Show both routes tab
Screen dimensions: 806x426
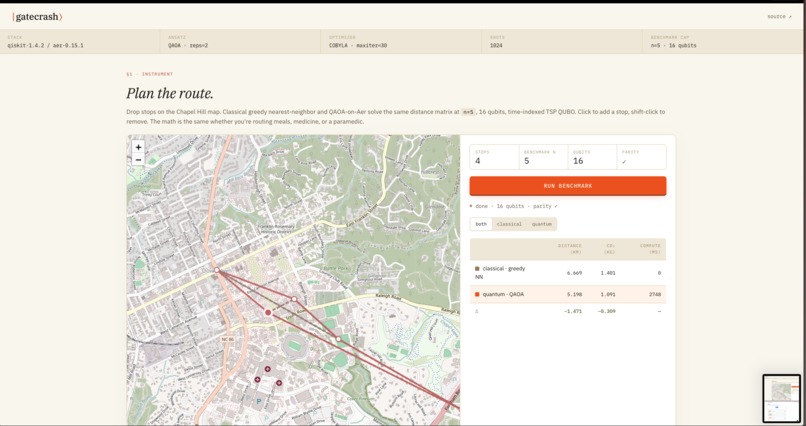tap(481, 224)
